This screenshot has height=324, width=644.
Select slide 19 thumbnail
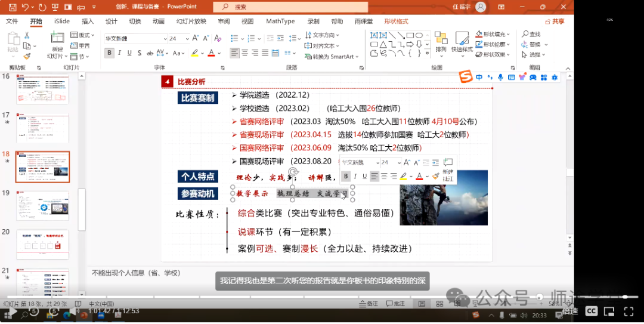pyautogui.click(x=43, y=206)
